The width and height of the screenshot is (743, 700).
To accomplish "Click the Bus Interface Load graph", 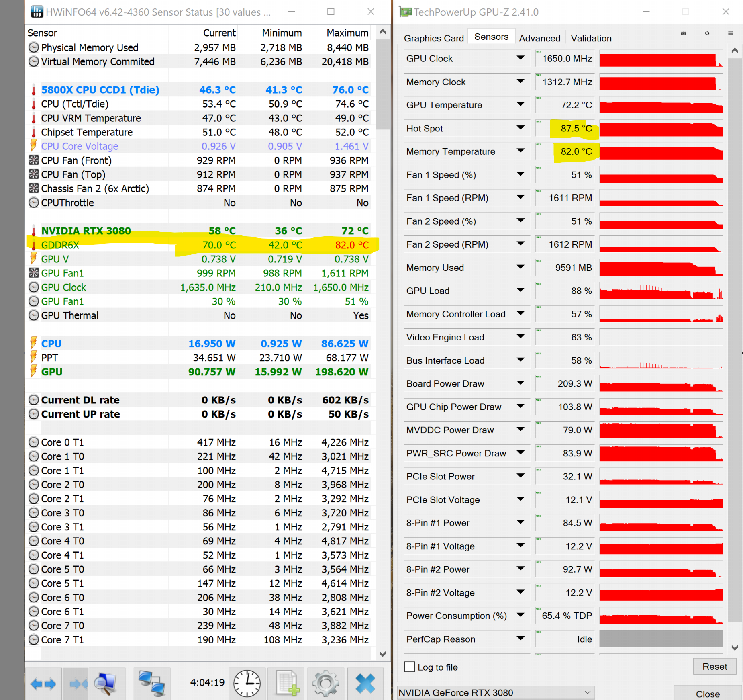I will [661, 360].
